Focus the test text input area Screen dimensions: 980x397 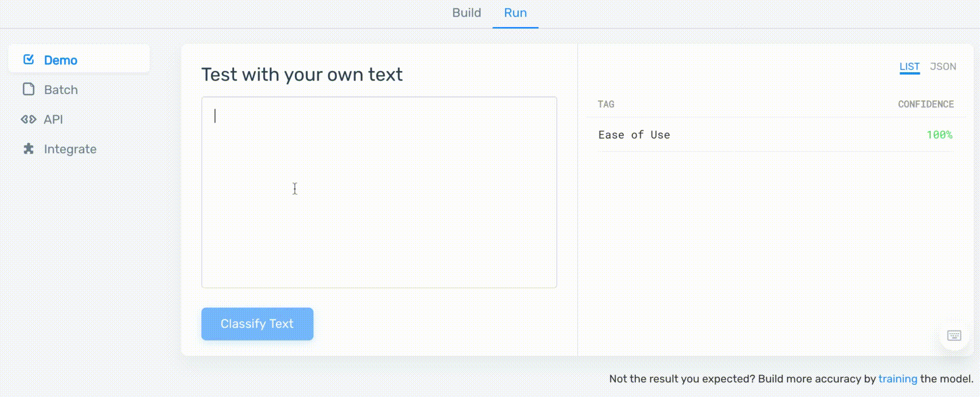(x=379, y=192)
